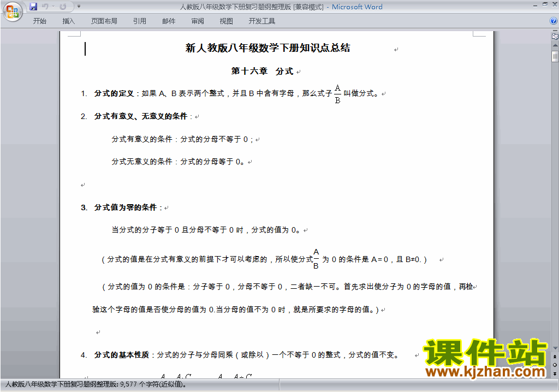This screenshot has height=392, width=559.
Task: Open Word Help question mark icon
Action: (x=554, y=21)
